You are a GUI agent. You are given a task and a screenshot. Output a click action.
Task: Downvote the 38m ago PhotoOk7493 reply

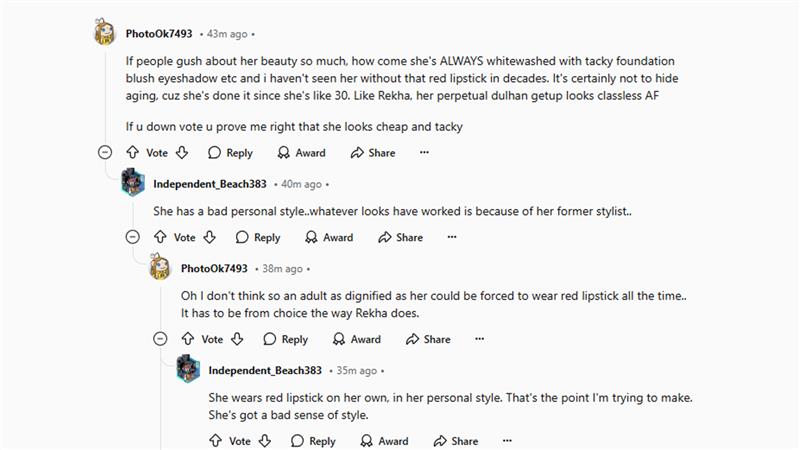[237, 339]
